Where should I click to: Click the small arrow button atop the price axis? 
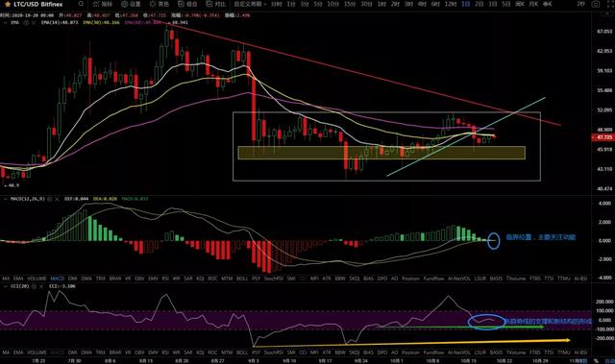[606, 13]
